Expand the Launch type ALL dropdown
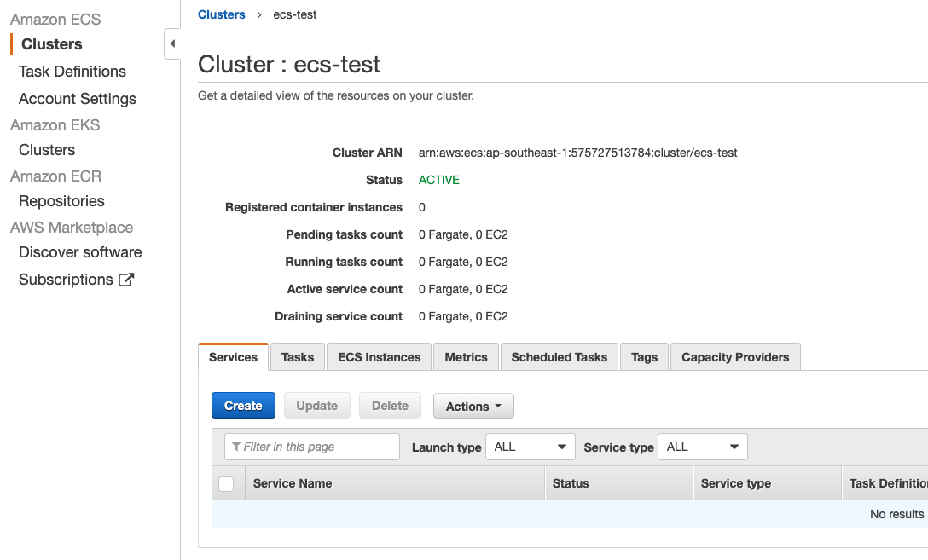This screenshot has height=560, width=928. pos(530,446)
